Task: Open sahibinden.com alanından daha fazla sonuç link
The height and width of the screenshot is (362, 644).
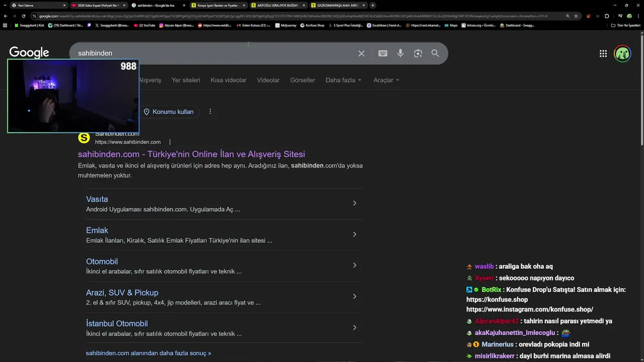Action: (x=148, y=353)
